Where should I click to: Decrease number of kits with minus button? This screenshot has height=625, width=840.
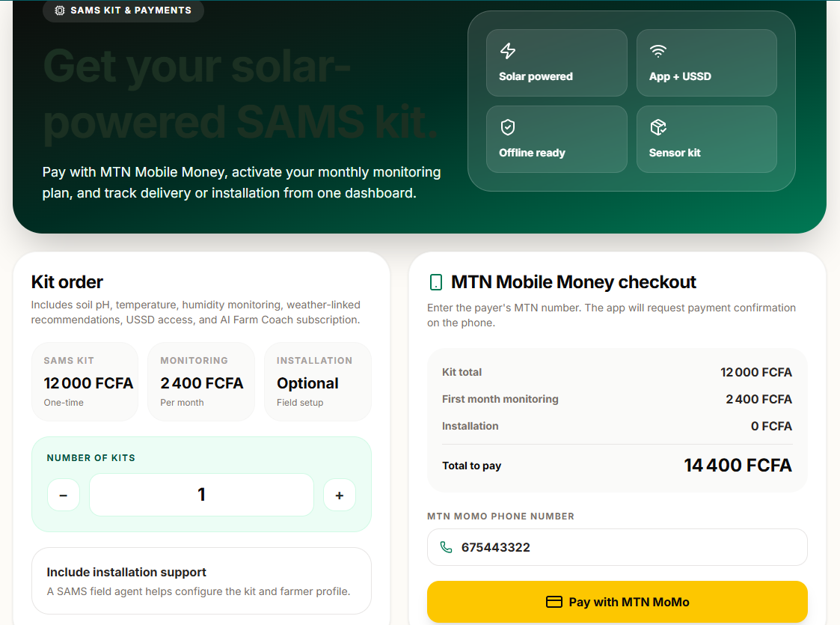pos(64,495)
